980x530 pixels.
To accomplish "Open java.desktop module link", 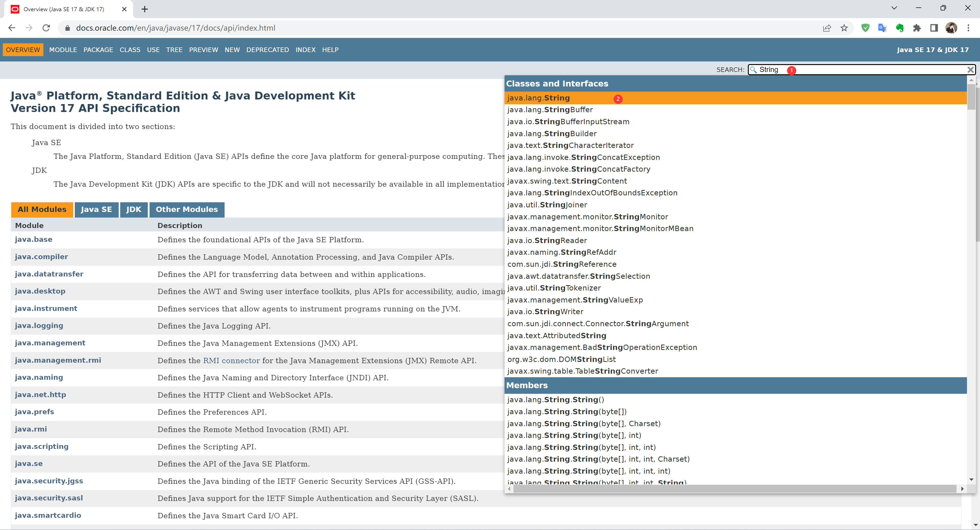I will [40, 291].
